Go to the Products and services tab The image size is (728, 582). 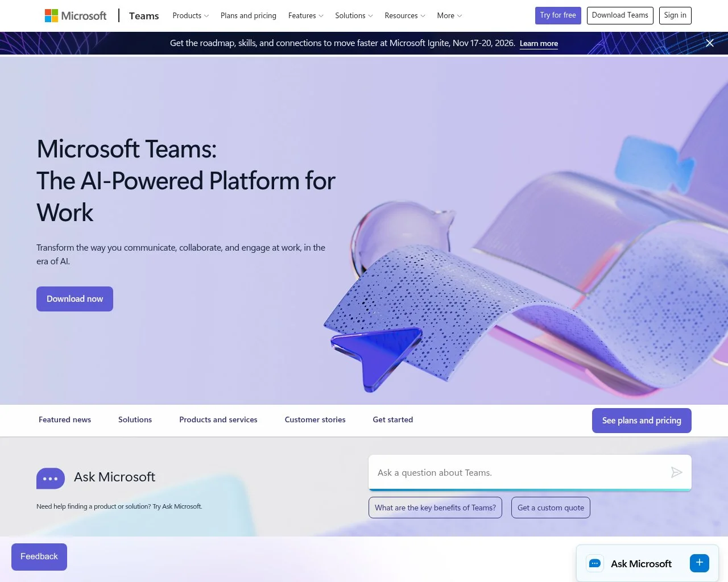pyautogui.click(x=218, y=420)
